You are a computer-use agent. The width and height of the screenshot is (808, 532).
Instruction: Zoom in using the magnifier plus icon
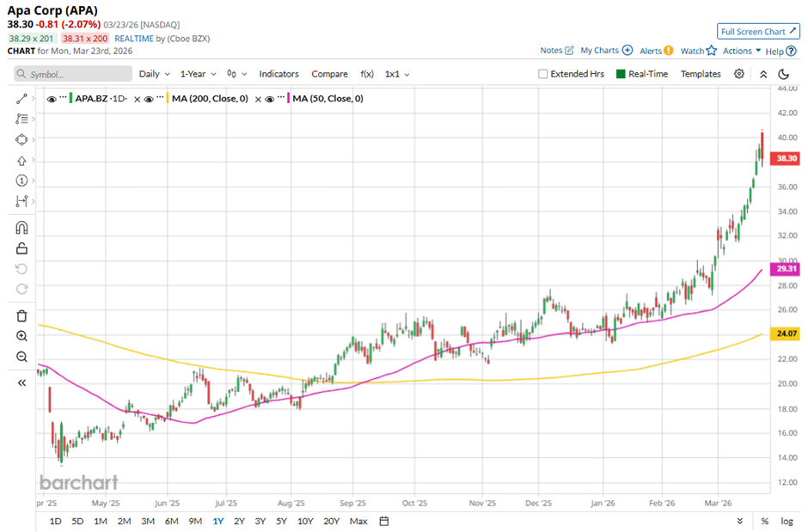tap(21, 336)
